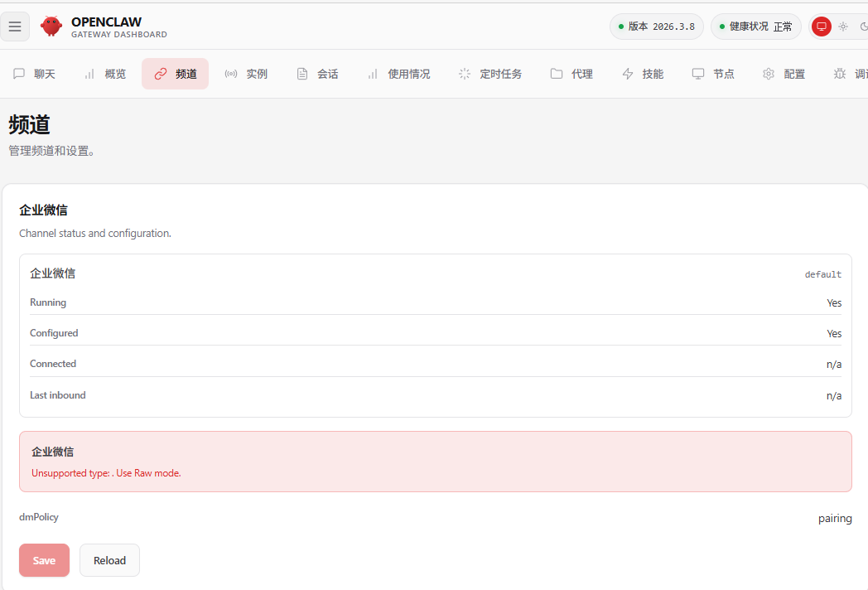Click Channel status and configuration text
This screenshot has height=590, width=868.
[95, 233]
